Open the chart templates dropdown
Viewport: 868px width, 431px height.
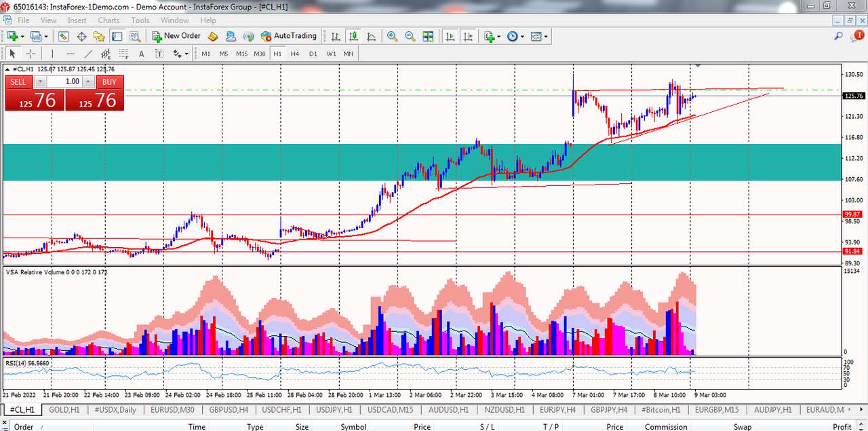tap(545, 36)
